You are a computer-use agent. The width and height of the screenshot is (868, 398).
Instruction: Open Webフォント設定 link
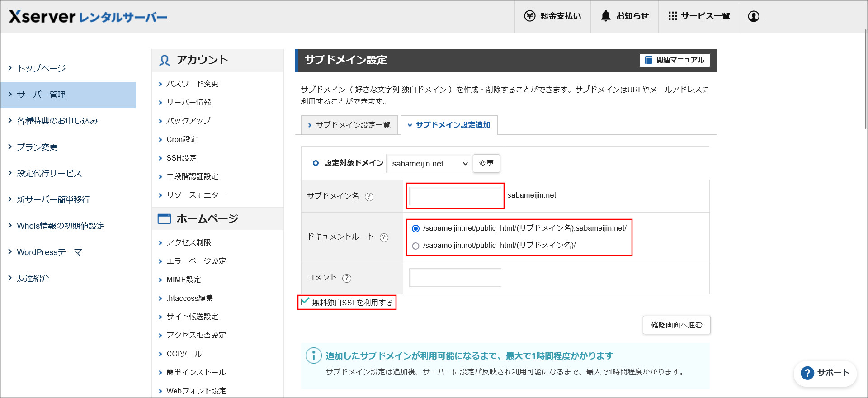coord(196,391)
